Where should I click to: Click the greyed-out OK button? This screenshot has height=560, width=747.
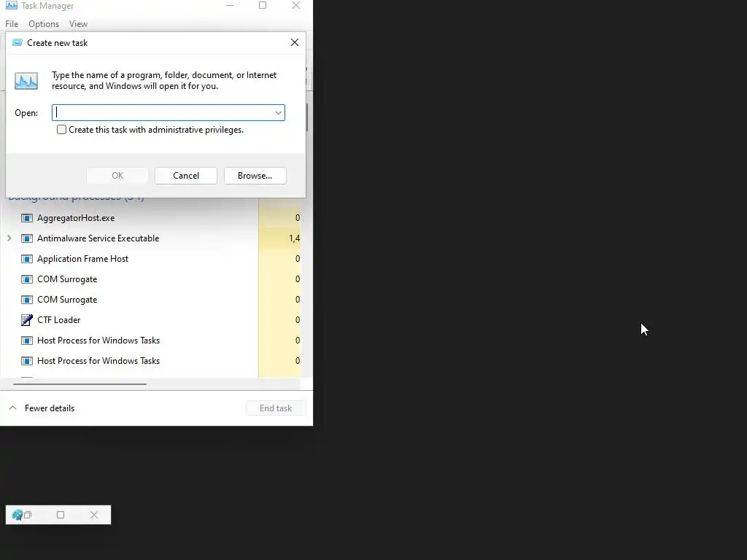pos(117,176)
